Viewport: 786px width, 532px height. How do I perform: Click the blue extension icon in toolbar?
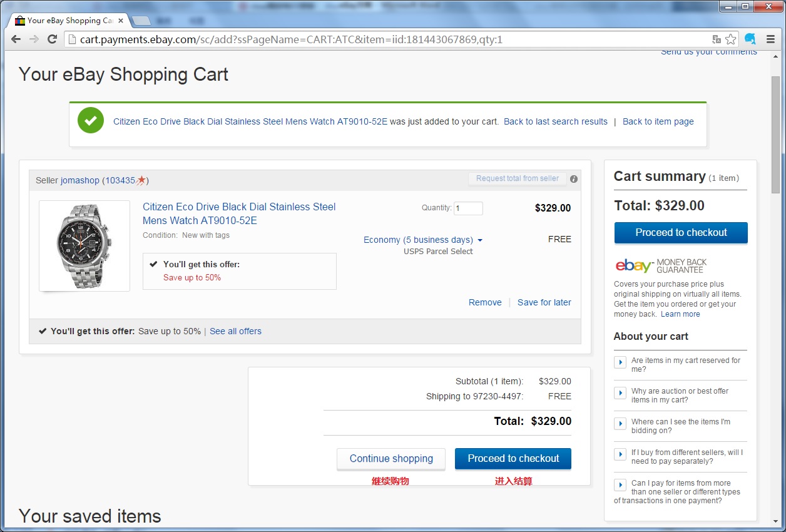pyautogui.click(x=750, y=39)
